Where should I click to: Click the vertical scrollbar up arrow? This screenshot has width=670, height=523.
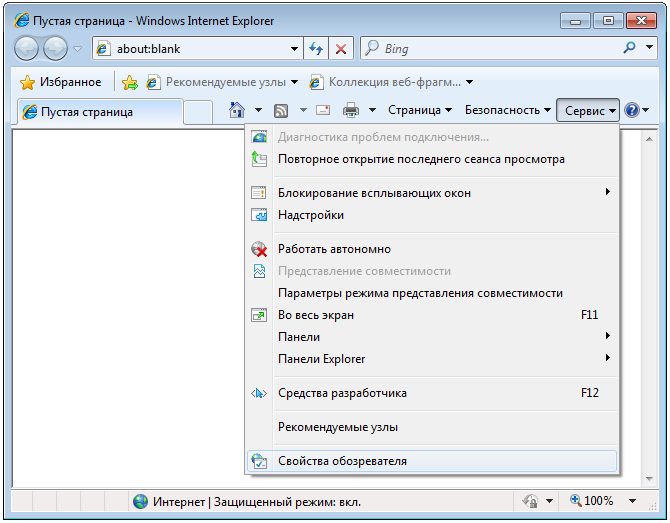tap(649, 139)
